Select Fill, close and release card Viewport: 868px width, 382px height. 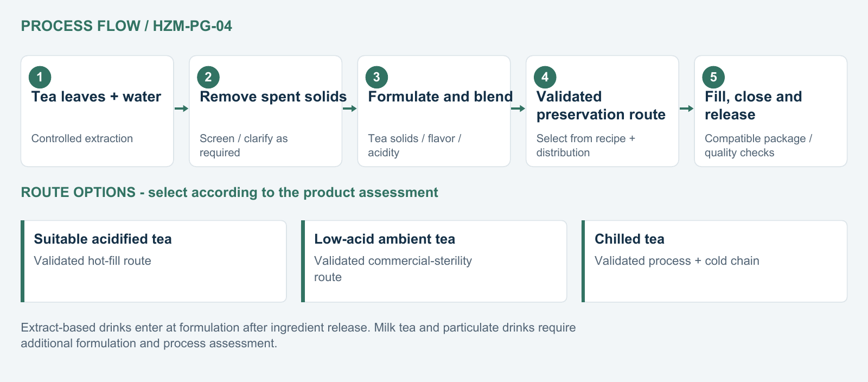tap(770, 111)
